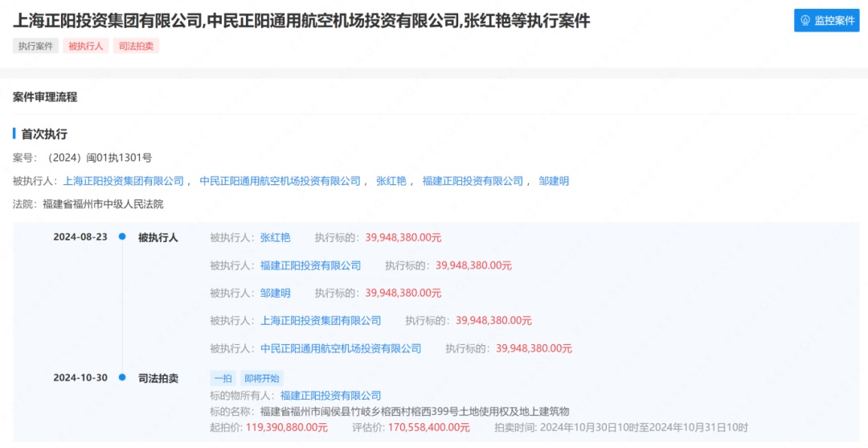
Task: Click 福建正阳投资有限公司 in the timeline 被执行人 list
Action: pos(310,265)
